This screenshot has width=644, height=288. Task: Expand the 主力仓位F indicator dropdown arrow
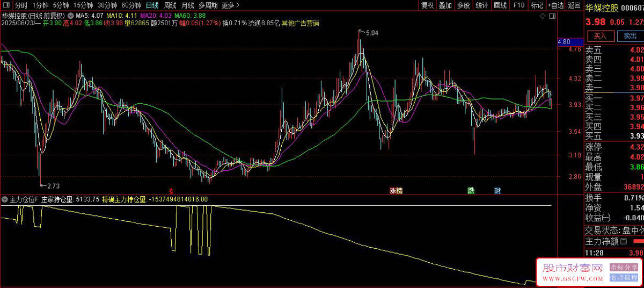(5, 199)
